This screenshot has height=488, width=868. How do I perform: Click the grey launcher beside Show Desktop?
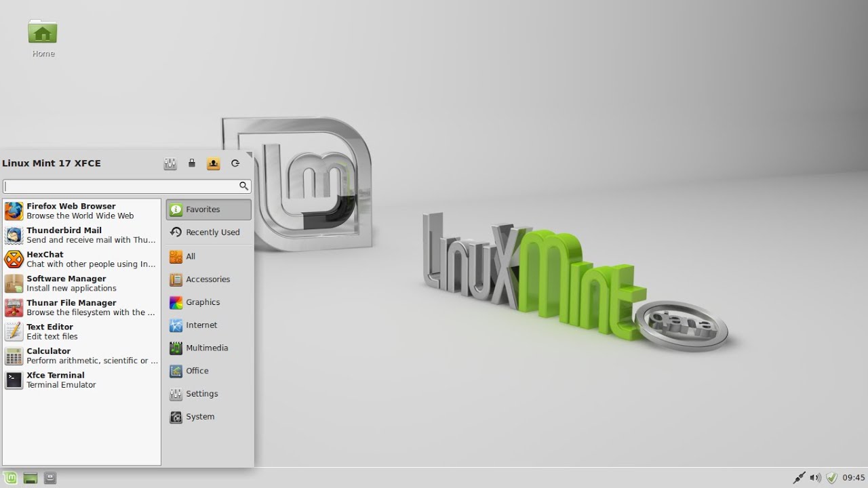(x=50, y=478)
